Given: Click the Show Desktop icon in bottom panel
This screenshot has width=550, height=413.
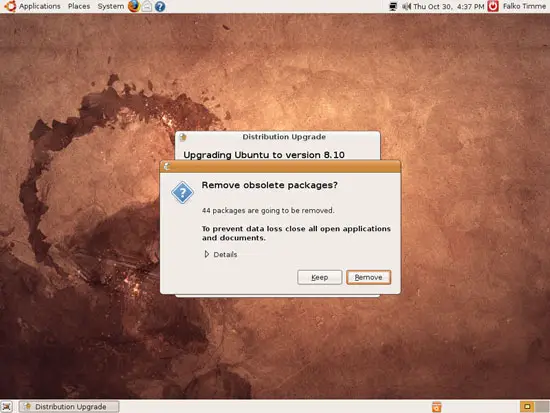Looking at the screenshot, I should (x=6, y=407).
